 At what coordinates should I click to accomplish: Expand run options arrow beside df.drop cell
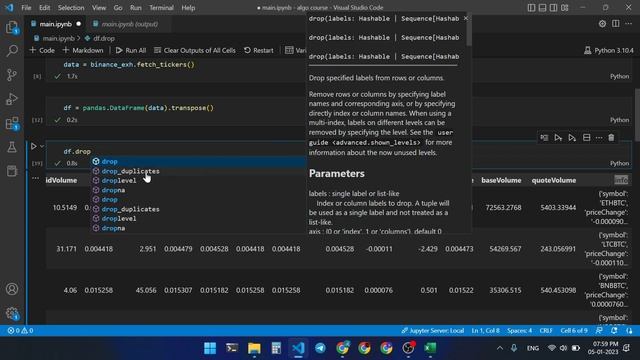tap(42, 146)
